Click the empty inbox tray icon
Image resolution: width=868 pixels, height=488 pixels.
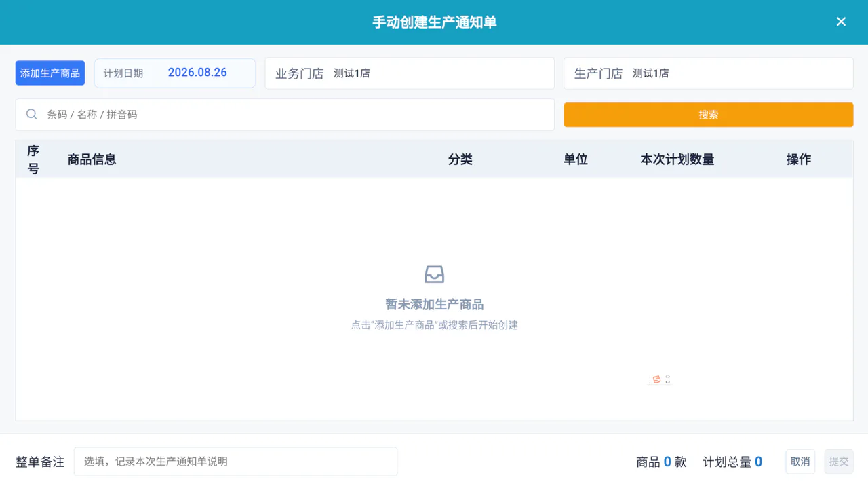pyautogui.click(x=435, y=274)
